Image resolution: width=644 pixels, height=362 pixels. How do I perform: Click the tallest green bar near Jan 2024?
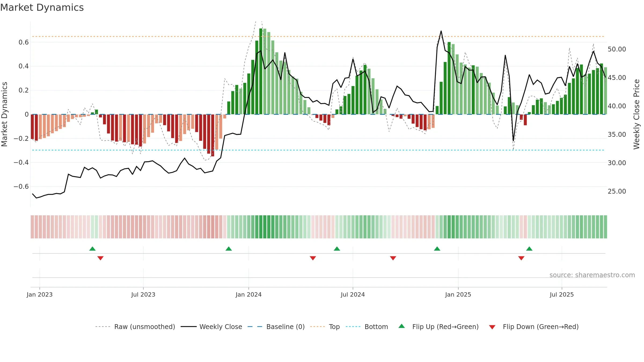pyautogui.click(x=261, y=71)
